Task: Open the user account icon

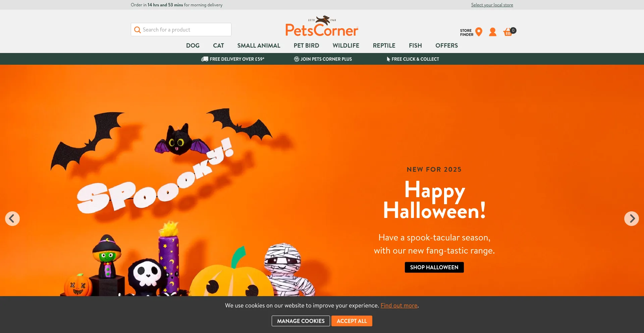Action: pyautogui.click(x=493, y=32)
